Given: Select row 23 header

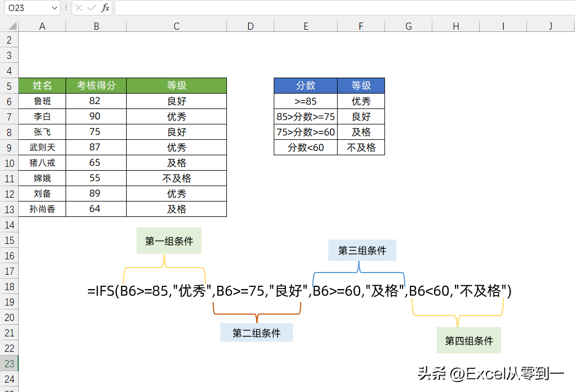Looking at the screenshot, I should [x=9, y=363].
